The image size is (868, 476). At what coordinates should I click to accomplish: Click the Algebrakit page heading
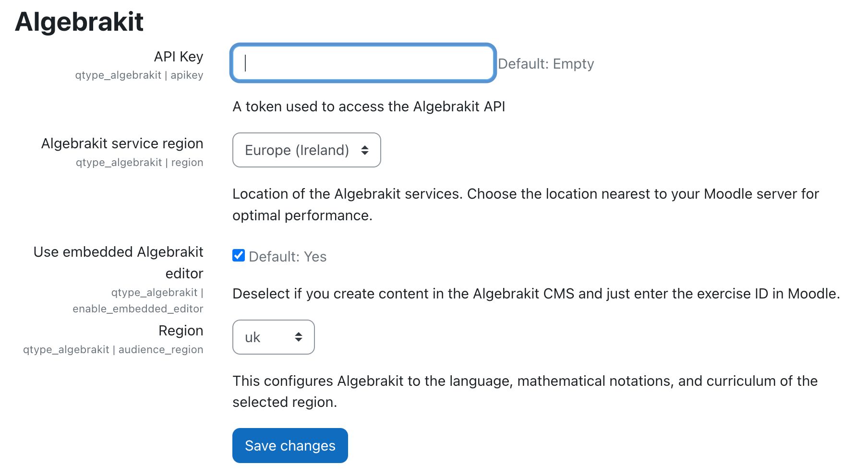pyautogui.click(x=78, y=21)
